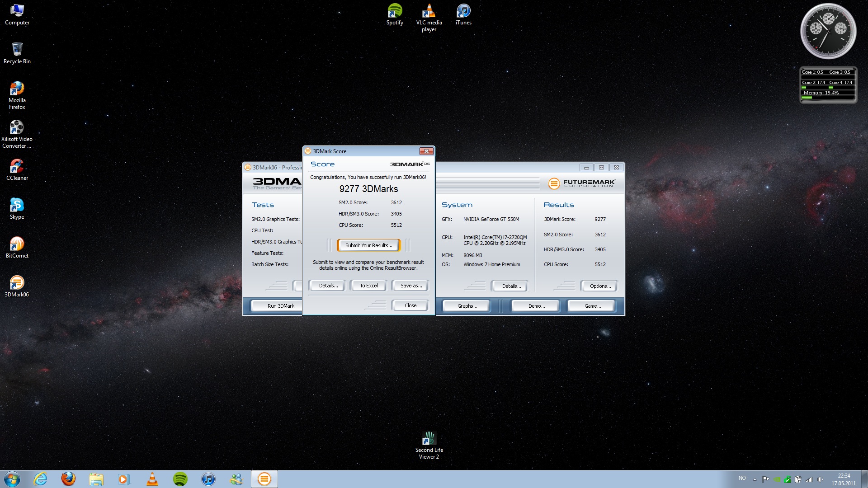
Task: Export results with To Excel button
Action: pyautogui.click(x=368, y=286)
